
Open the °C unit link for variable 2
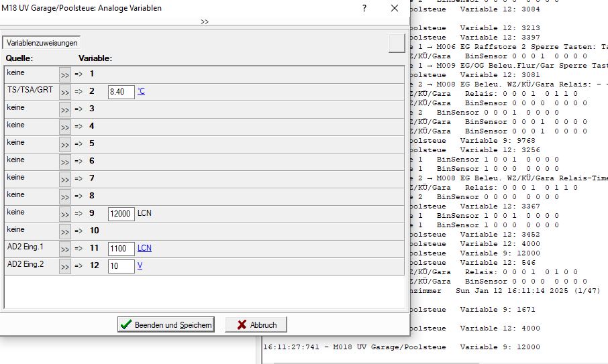click(141, 92)
